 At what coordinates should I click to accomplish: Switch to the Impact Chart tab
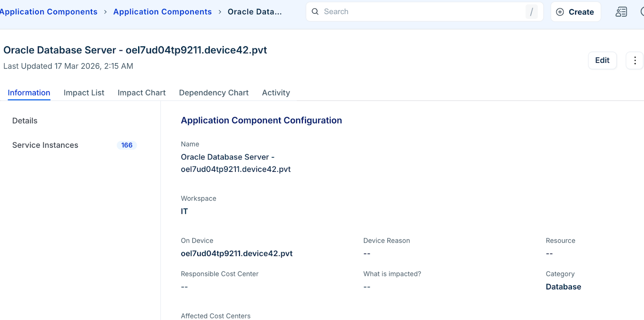[142, 93]
